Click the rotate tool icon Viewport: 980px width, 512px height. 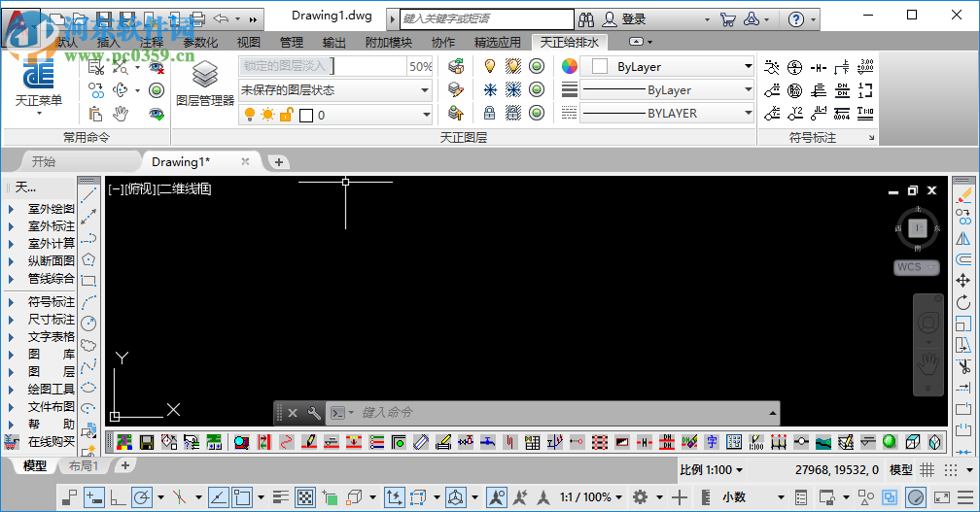(963, 303)
